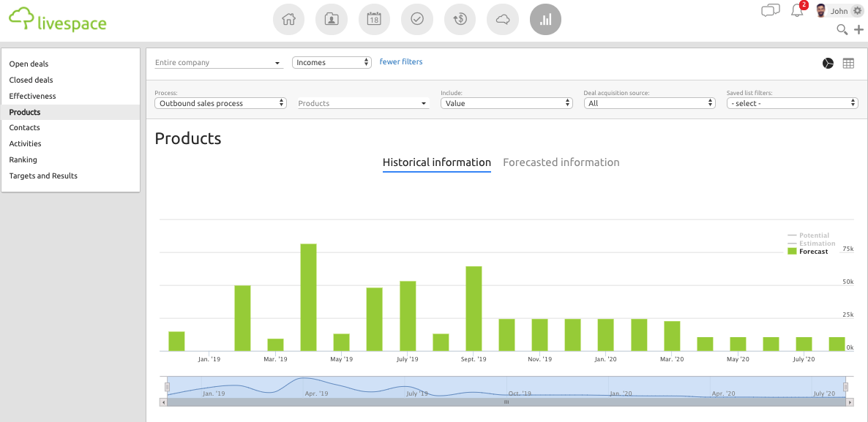Open the contacts card icon
Screen dimensions: 868x422
coord(332,19)
